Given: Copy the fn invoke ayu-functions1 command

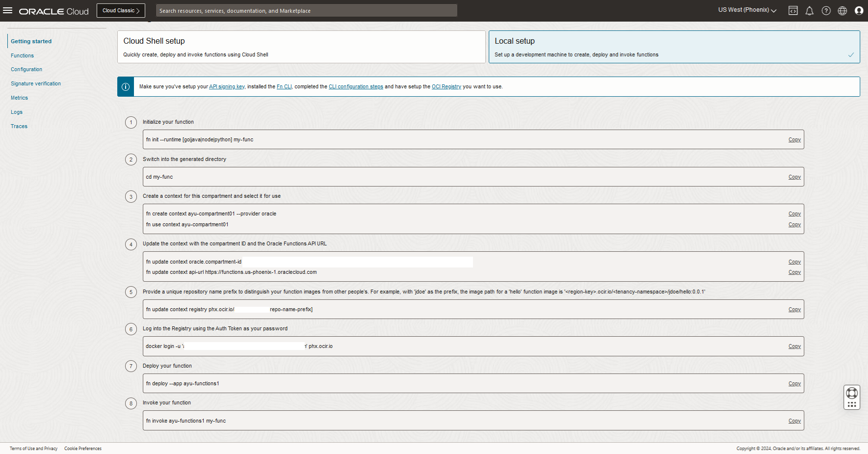Looking at the screenshot, I should point(794,421).
